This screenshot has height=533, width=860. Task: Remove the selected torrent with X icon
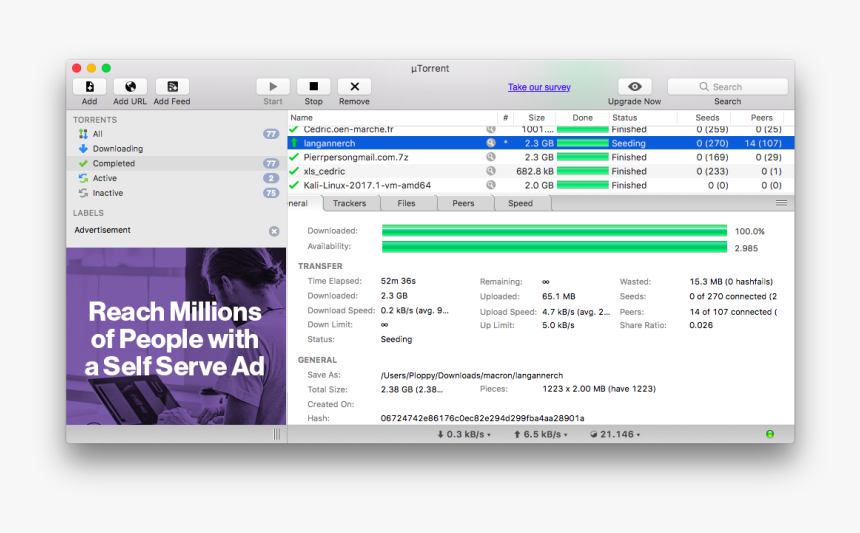354,87
